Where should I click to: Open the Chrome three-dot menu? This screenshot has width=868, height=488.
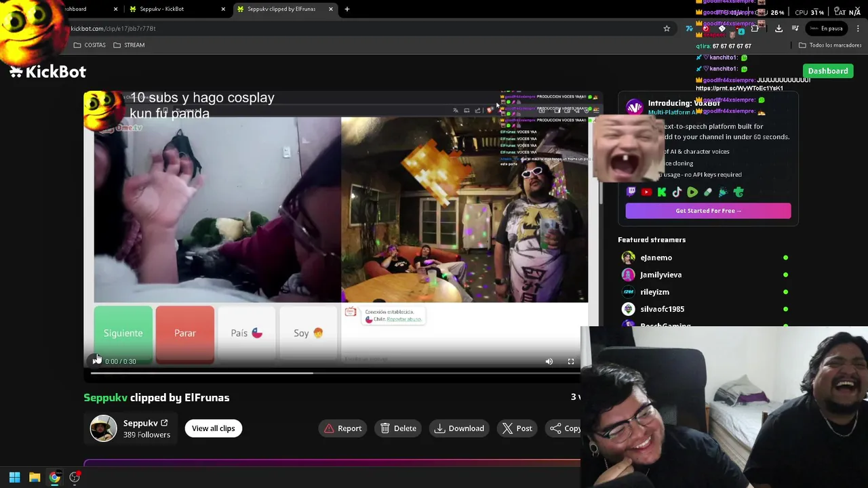[858, 28]
